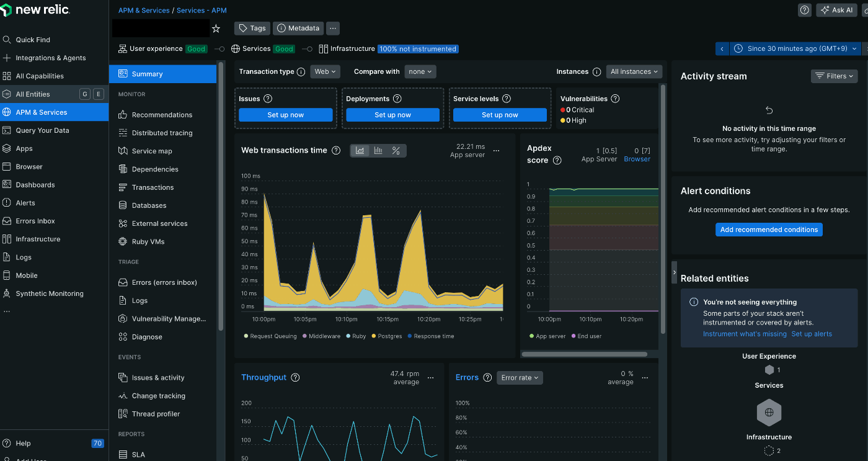
Task: Toggle App server legend in Apdex chart
Action: (x=547, y=336)
